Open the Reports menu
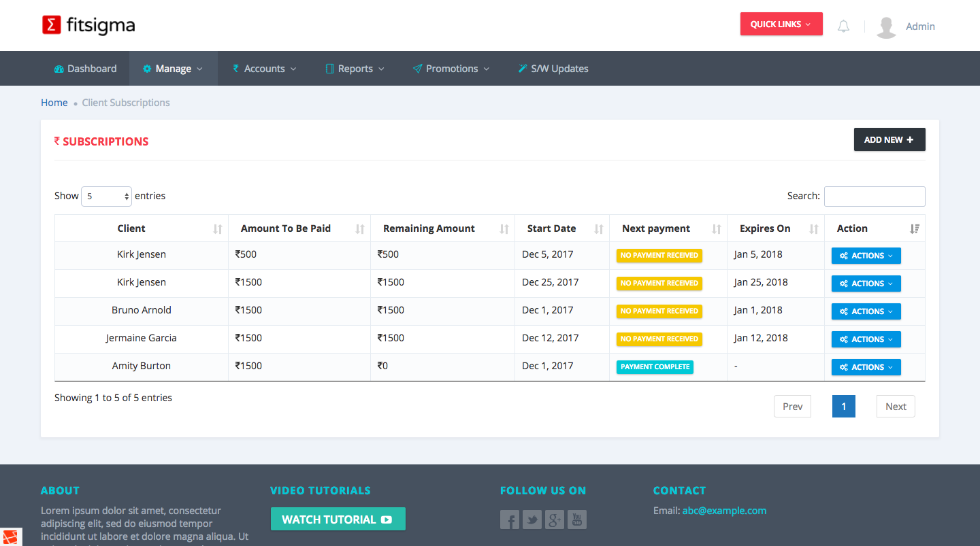This screenshot has height=546, width=980. tap(355, 69)
